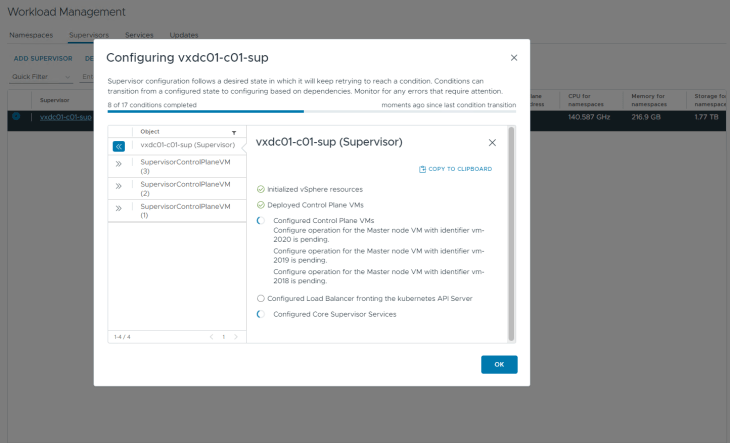
Task: Expand details for SupervisorControlPlaneVM (3)
Action: (119, 166)
